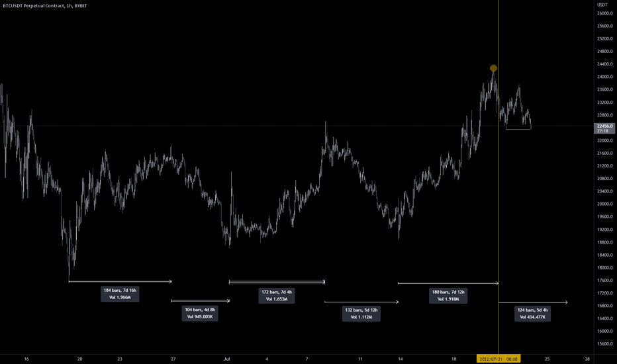Viewport: 617px width, 364px height.
Task: Click the 104 bars, 4d 8h range label
Action: coord(200,313)
